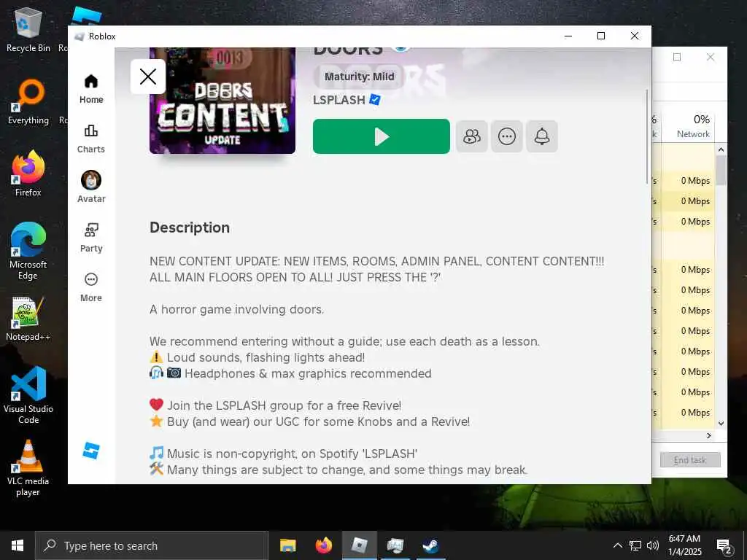The image size is (747, 560).
Task: Show hidden system tray icons
Action: (x=617, y=545)
